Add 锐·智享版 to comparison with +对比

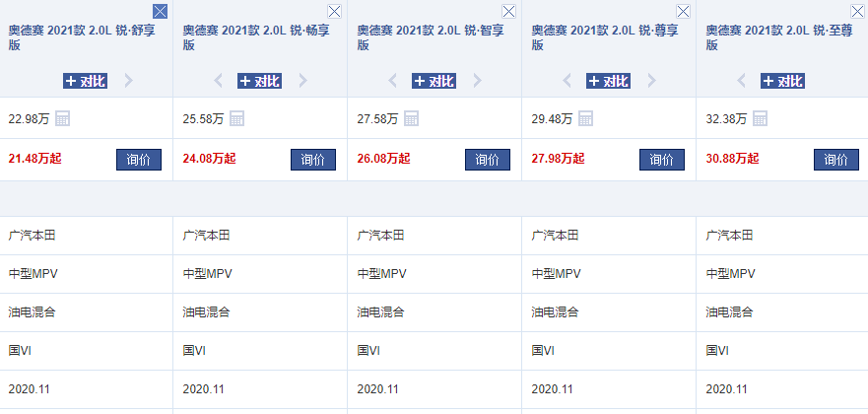434,81
